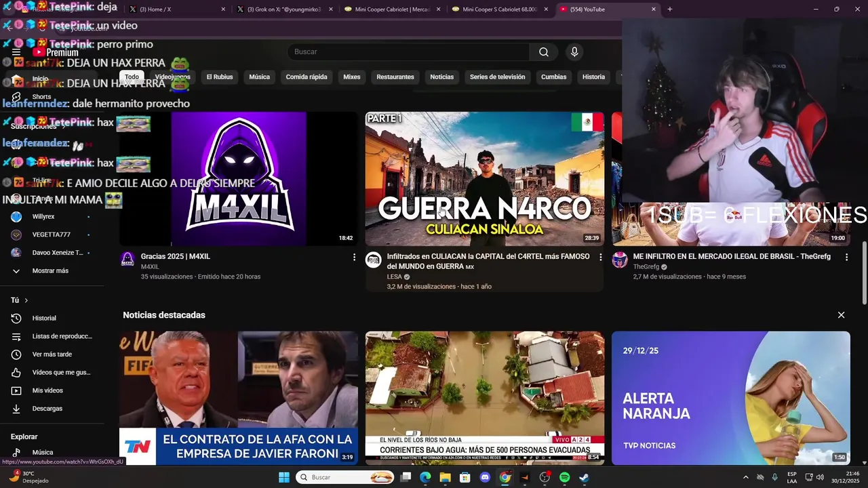
Task: Open the Historial sidebar entry
Action: (x=44, y=318)
